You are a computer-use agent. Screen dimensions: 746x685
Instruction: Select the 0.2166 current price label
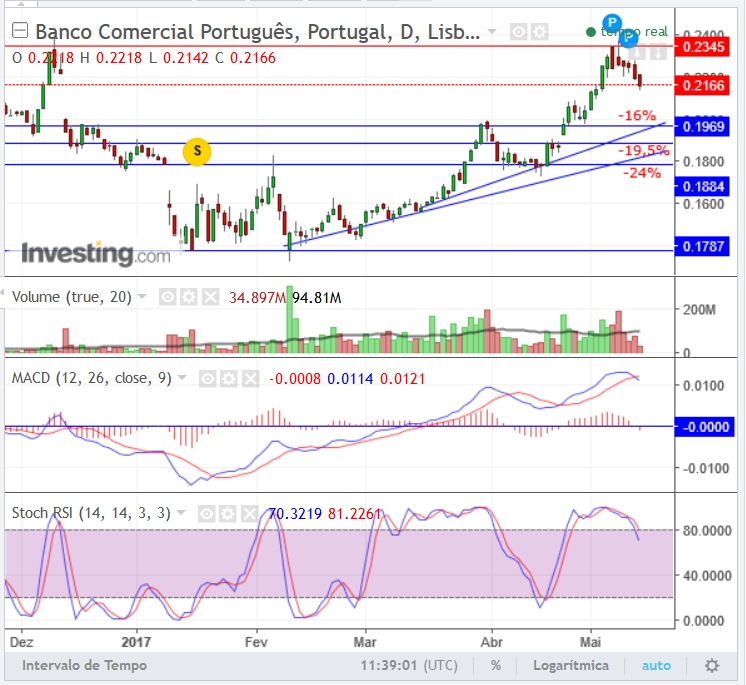pyautogui.click(x=702, y=86)
